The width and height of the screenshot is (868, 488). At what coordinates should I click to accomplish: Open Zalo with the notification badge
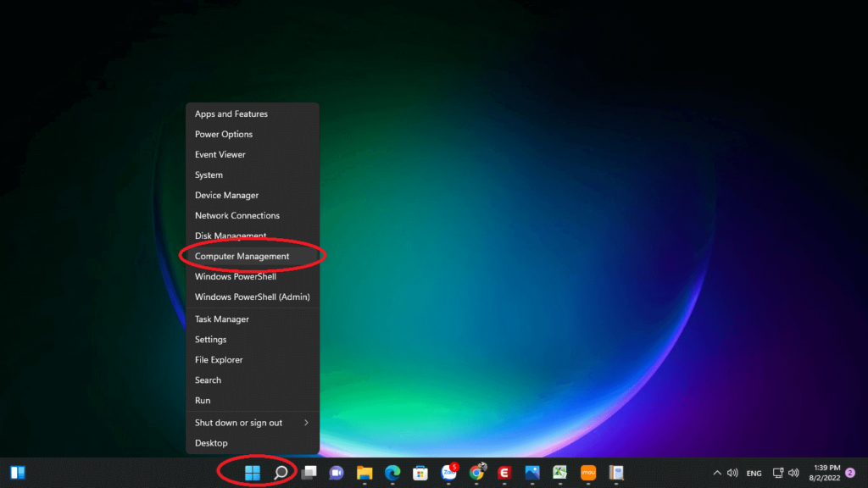click(448, 473)
